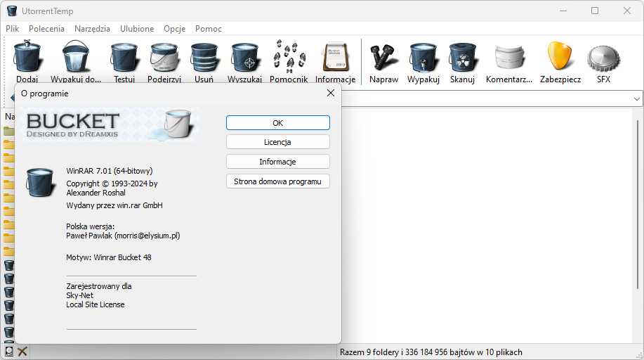The height and width of the screenshot is (360, 644).
Task: Click the Dodaj (add) bucket icon
Action: coord(27,56)
